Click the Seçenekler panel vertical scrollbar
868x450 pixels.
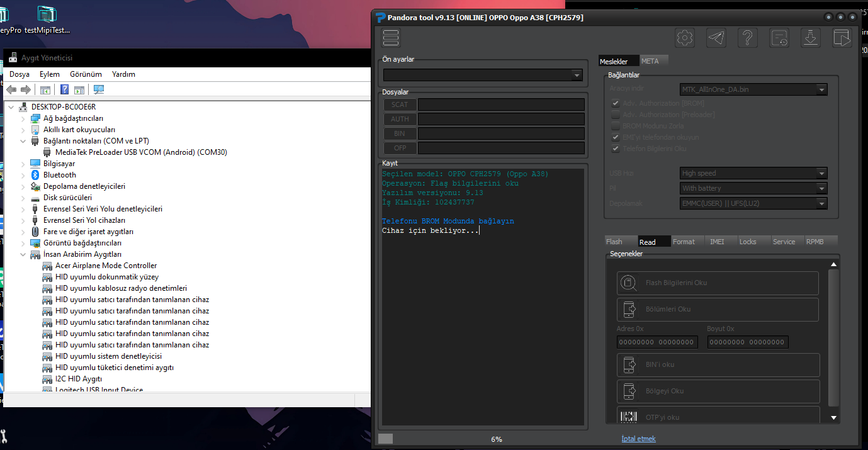834,340
